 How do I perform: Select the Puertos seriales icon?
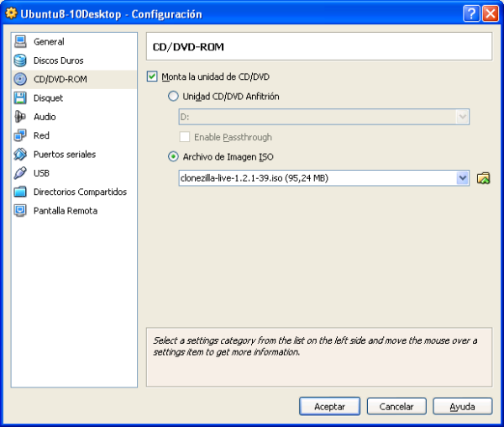(x=20, y=155)
